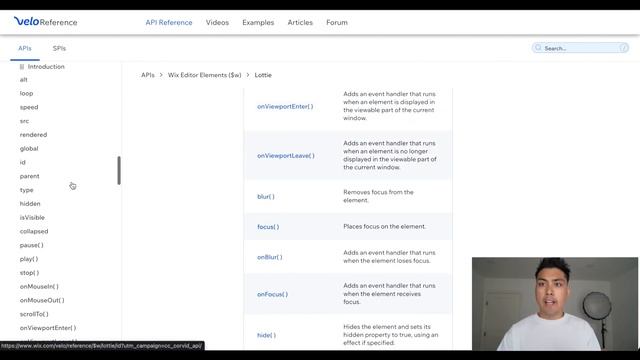Select onMouseIn() in the sidebar

[x=39, y=287]
